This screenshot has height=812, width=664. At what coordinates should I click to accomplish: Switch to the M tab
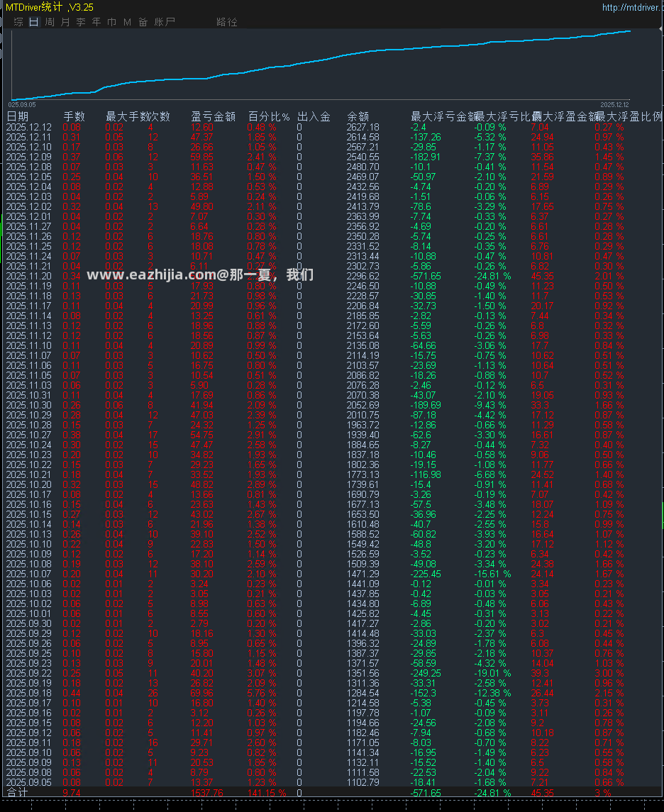[x=128, y=22]
